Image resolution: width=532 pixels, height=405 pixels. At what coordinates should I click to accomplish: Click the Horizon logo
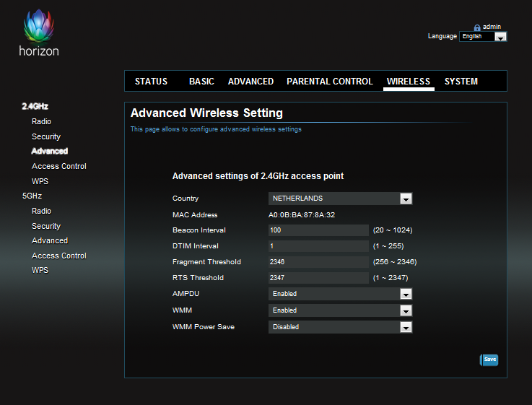click(39, 33)
